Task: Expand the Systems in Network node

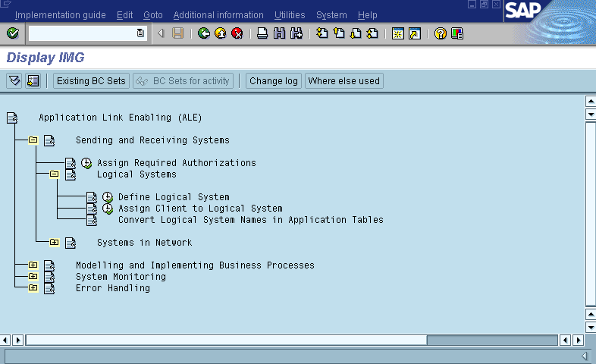Action: coord(55,242)
